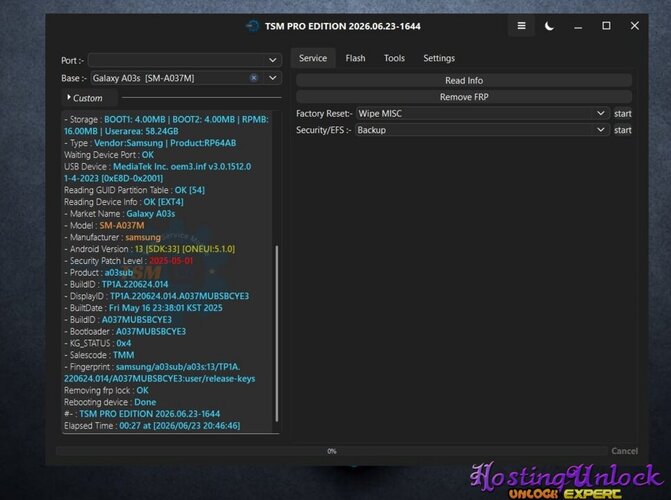Click the TSM app logo in title bar

pyautogui.click(x=252, y=26)
